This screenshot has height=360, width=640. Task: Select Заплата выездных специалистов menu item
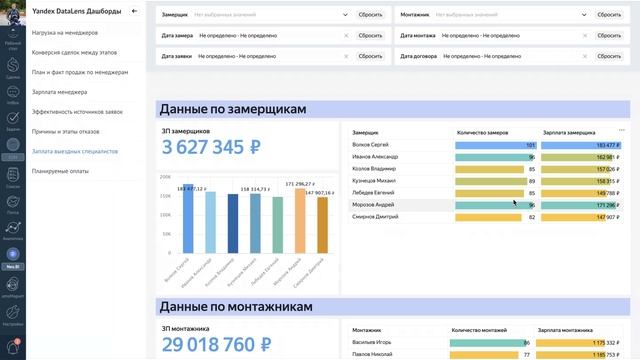[75, 151]
